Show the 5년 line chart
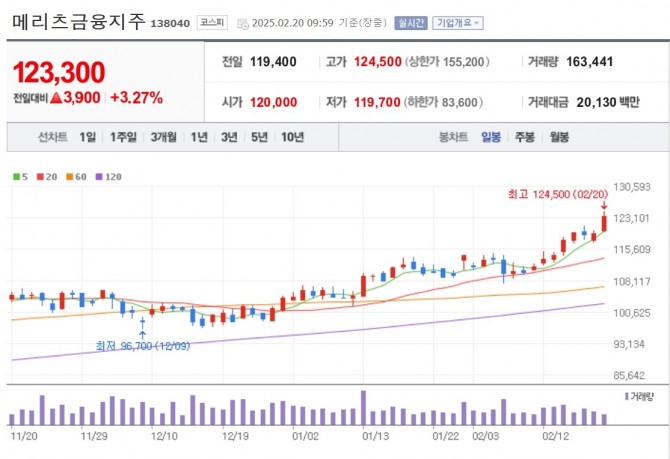The height and width of the screenshot is (459, 670). tap(259, 137)
